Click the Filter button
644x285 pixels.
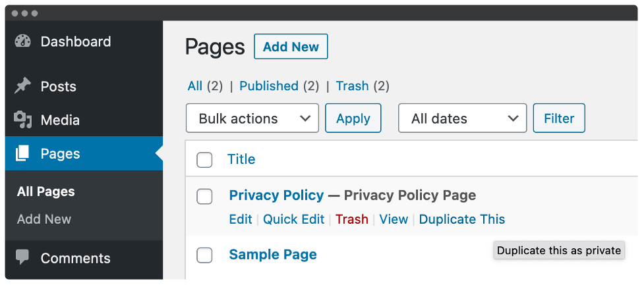(x=559, y=118)
